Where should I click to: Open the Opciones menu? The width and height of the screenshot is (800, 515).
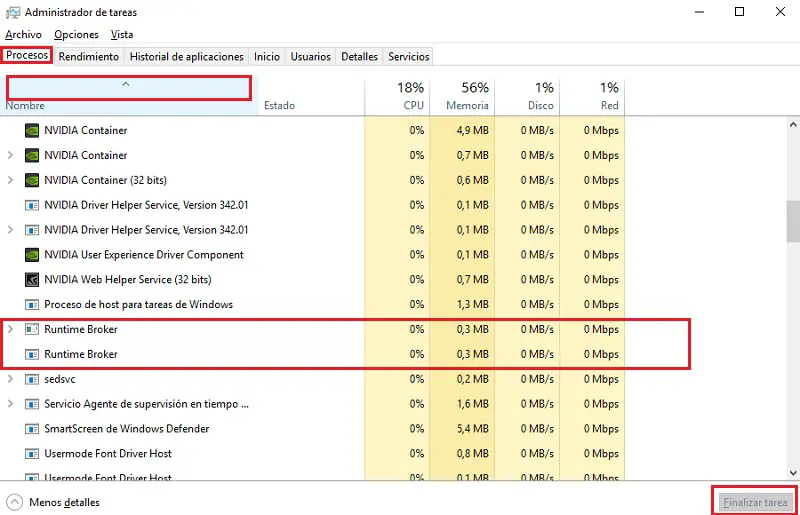(x=76, y=35)
